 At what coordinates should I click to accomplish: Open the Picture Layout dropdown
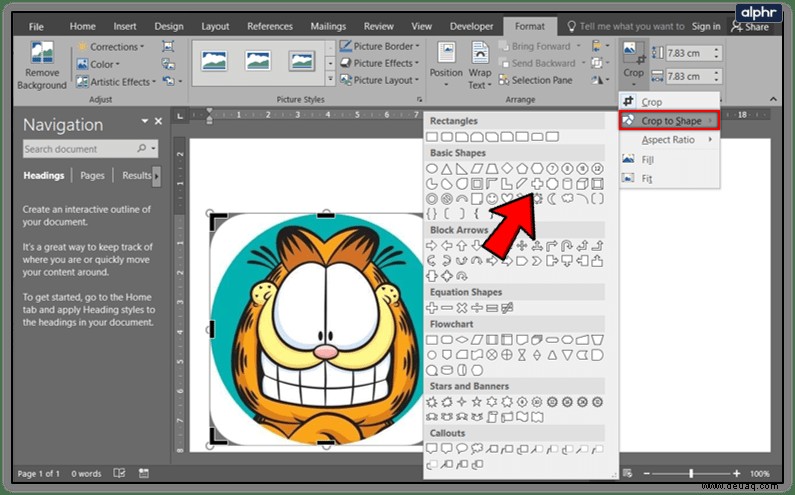pyautogui.click(x=380, y=80)
